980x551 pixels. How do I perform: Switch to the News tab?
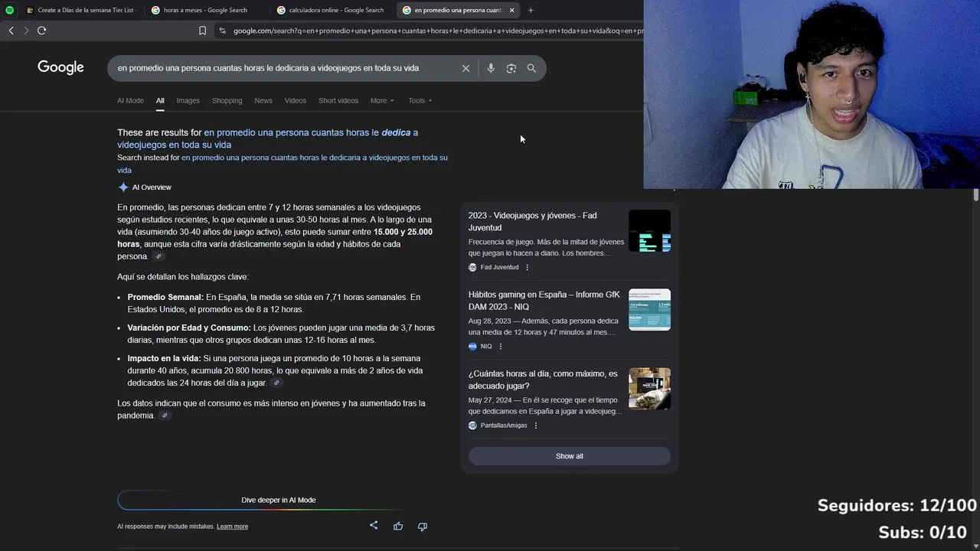pos(263,100)
